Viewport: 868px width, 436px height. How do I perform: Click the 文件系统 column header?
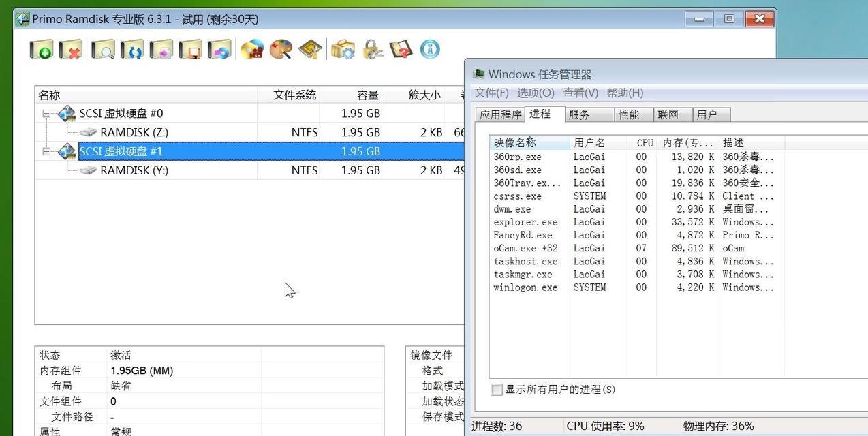pyautogui.click(x=288, y=95)
